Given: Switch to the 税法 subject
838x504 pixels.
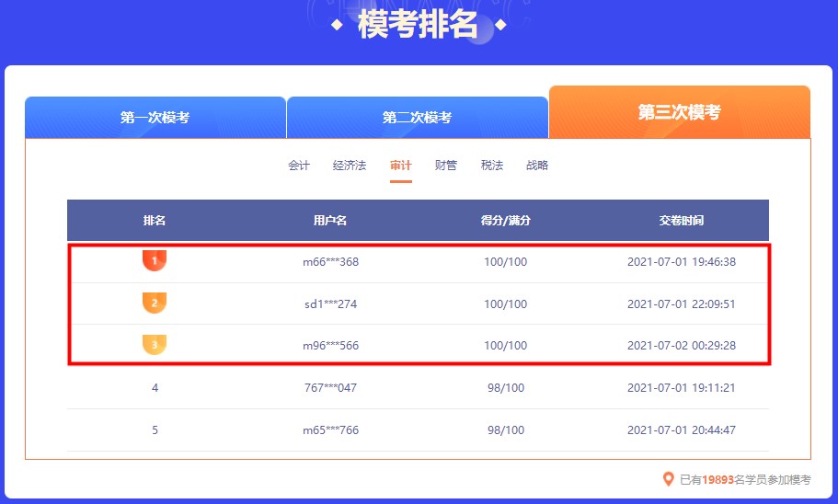Looking at the screenshot, I should tap(492, 166).
